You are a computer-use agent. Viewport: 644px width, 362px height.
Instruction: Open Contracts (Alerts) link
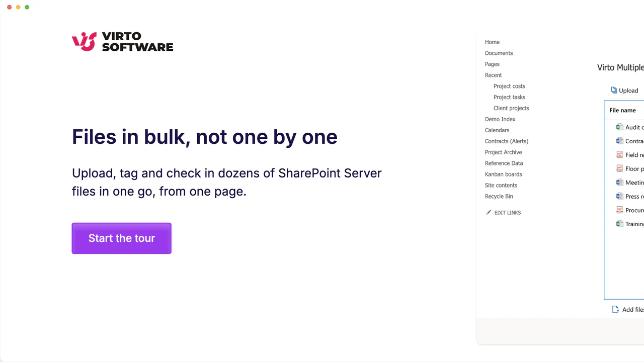507,142
